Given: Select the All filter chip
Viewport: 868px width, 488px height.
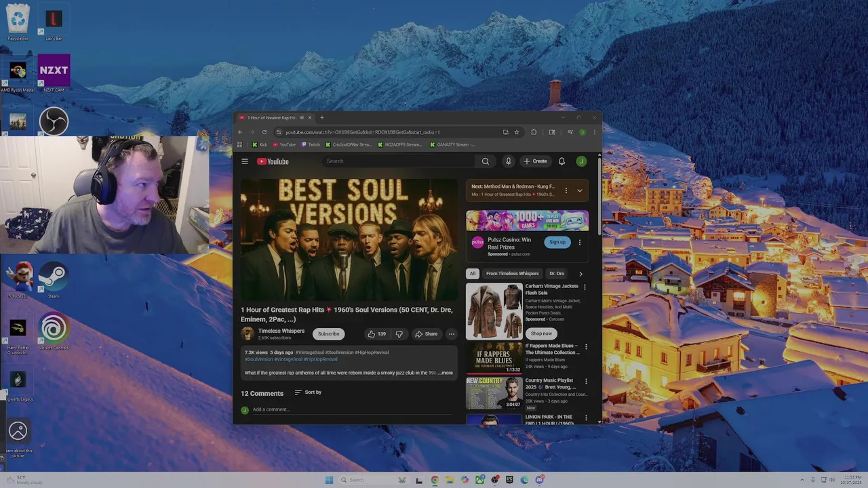Looking at the screenshot, I should click(x=473, y=274).
